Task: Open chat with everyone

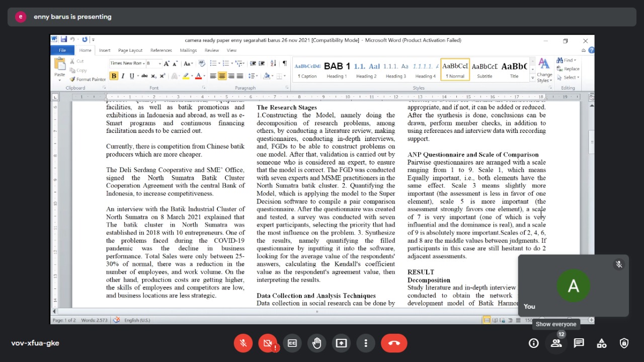Action: 579,343
